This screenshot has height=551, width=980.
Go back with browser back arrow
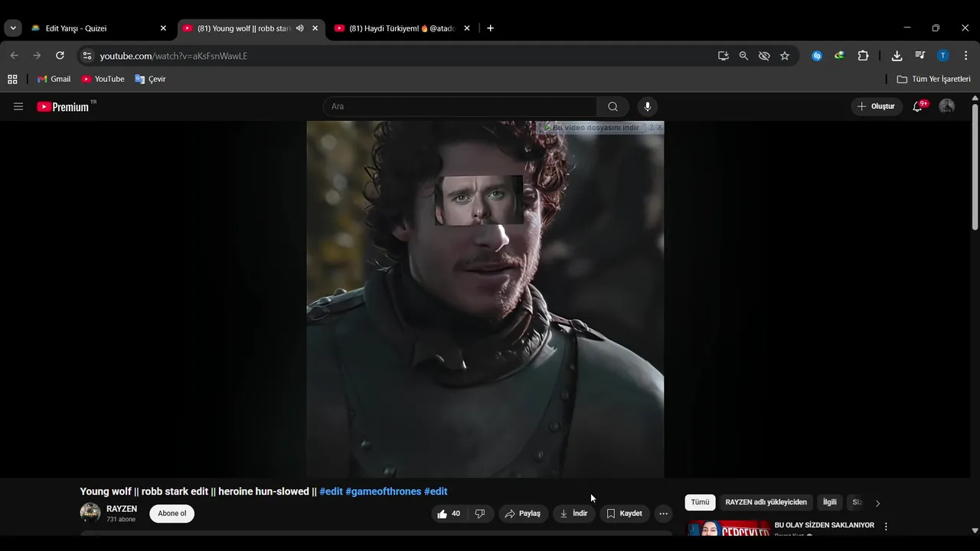pyautogui.click(x=14, y=56)
